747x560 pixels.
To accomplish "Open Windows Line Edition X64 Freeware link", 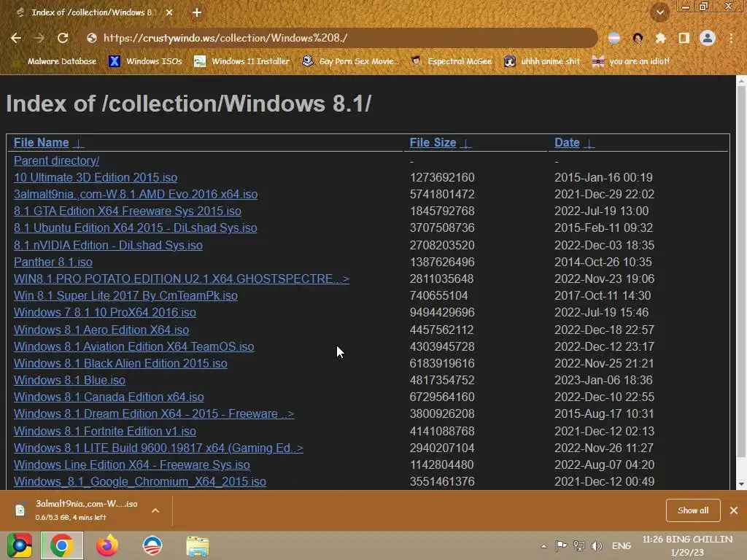I will click(x=131, y=464).
